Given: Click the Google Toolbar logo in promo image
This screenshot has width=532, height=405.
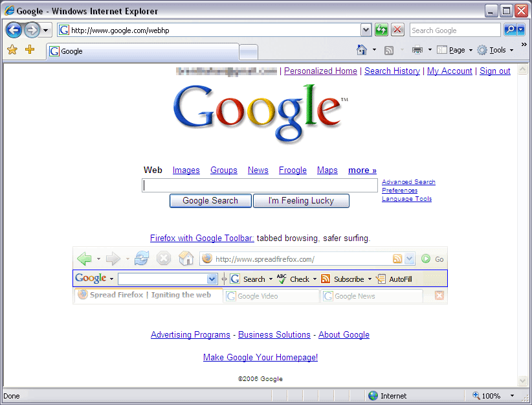Looking at the screenshot, I should pos(91,278).
